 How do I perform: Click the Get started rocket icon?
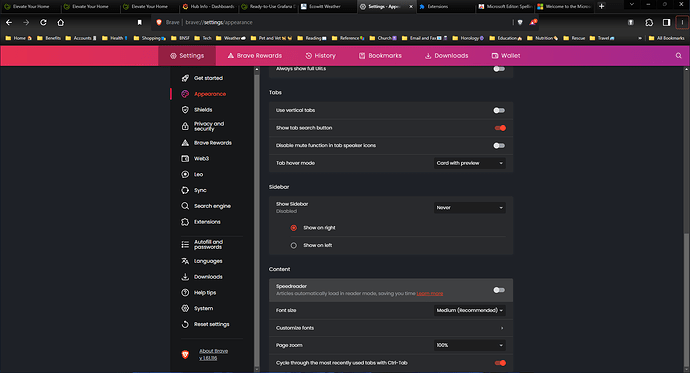click(x=185, y=78)
